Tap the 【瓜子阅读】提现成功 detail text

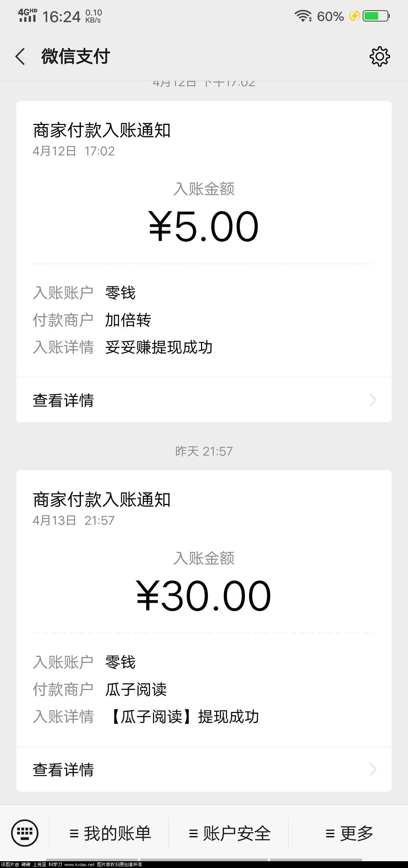(x=183, y=717)
